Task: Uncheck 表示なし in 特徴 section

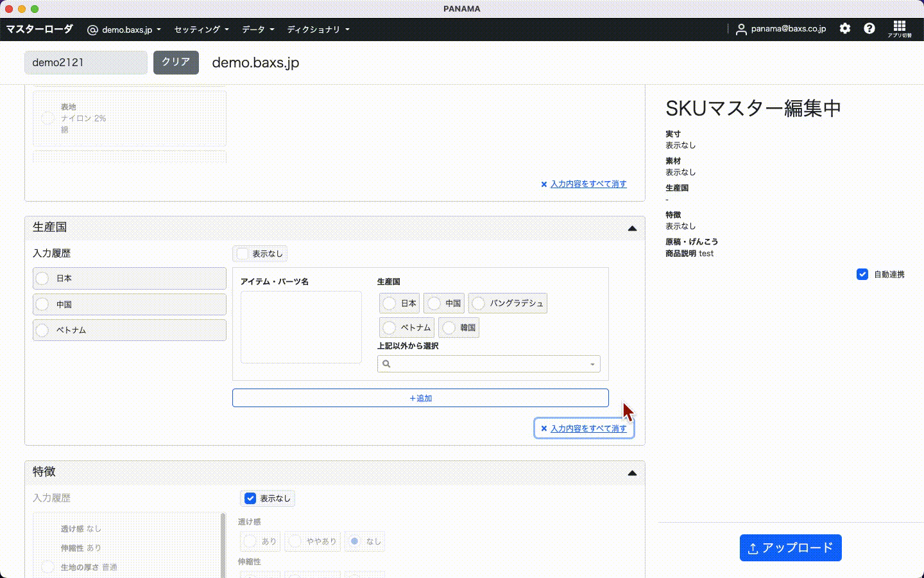Action: point(250,498)
